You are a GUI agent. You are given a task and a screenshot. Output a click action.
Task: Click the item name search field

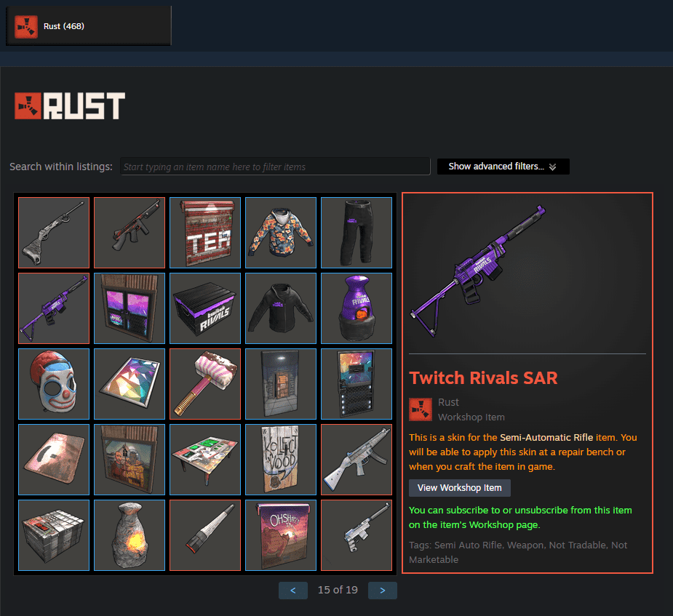pyautogui.click(x=275, y=167)
